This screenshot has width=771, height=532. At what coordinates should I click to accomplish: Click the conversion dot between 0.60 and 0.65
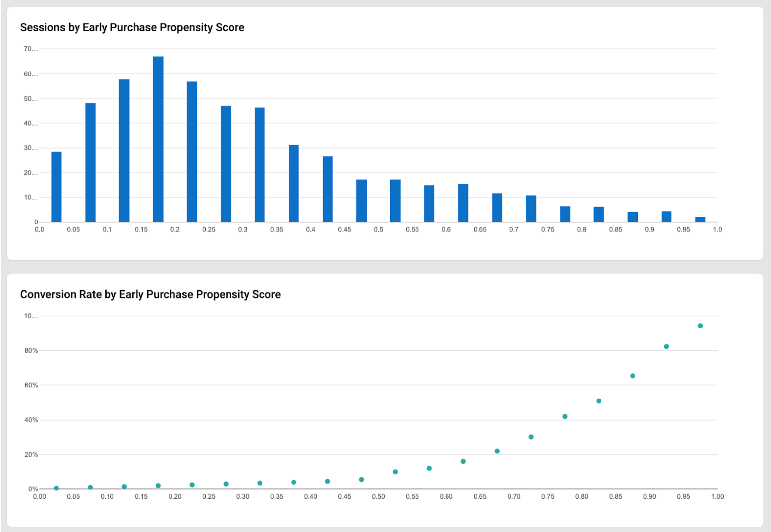(x=463, y=461)
